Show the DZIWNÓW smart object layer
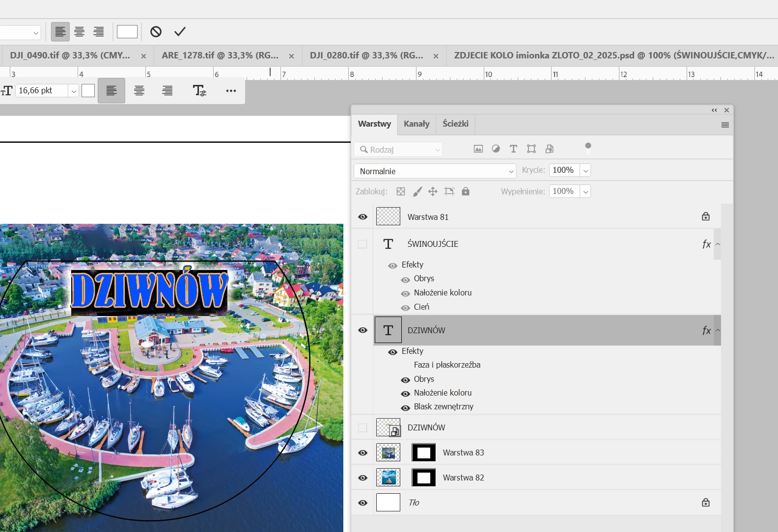 pos(362,427)
